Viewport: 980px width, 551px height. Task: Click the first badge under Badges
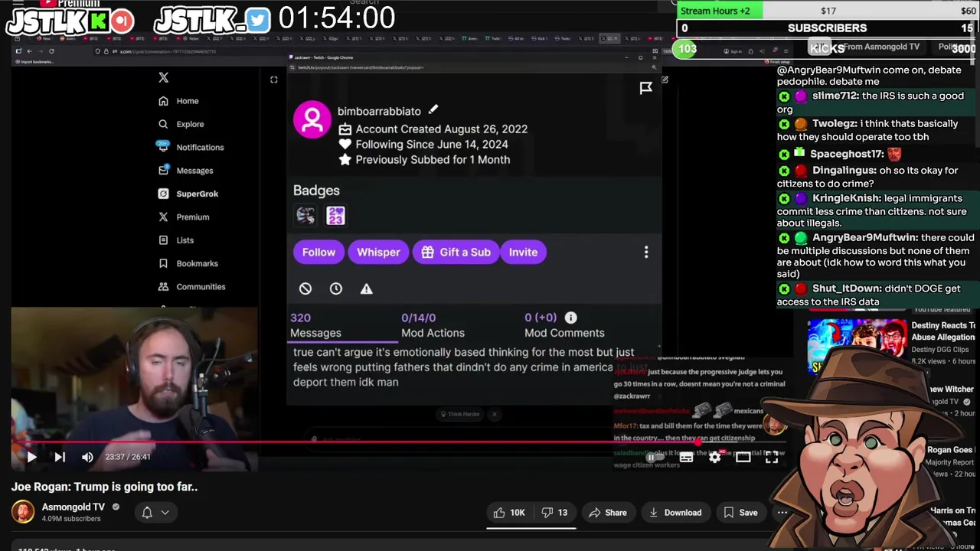[305, 216]
